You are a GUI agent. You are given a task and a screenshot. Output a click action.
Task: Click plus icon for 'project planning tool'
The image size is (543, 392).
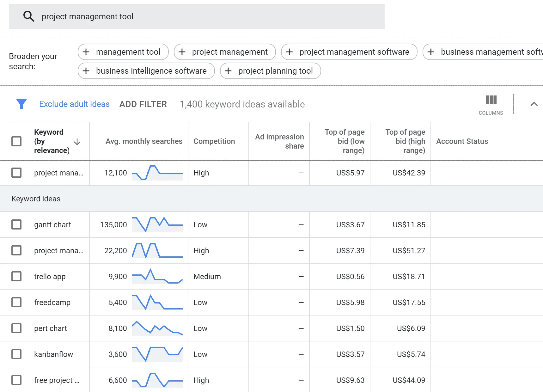pyautogui.click(x=228, y=71)
